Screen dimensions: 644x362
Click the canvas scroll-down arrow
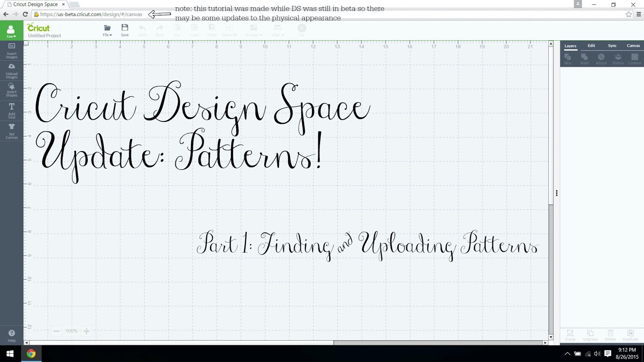click(551, 337)
